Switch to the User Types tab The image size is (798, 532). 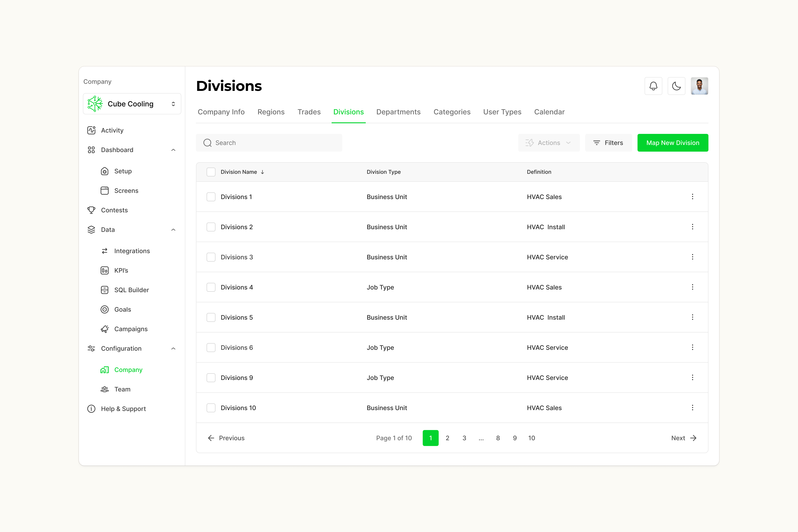pyautogui.click(x=502, y=112)
